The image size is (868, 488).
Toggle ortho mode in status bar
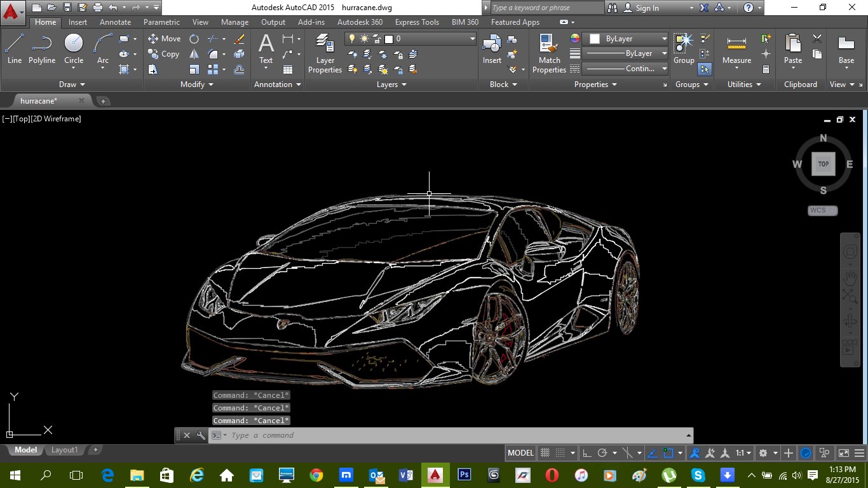tap(587, 453)
